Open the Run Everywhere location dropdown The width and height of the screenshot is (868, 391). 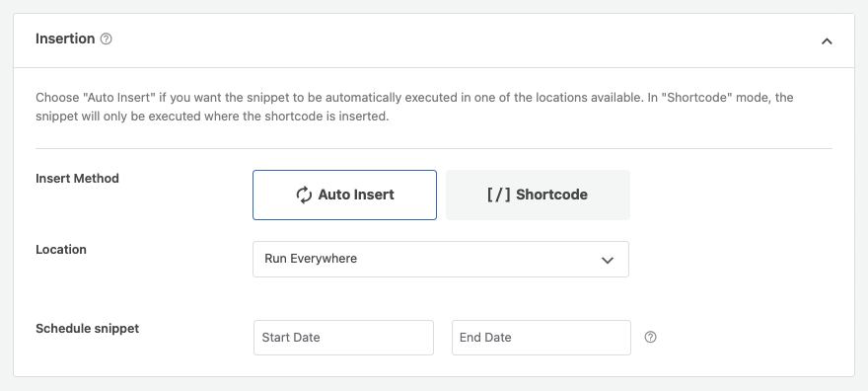(441, 260)
